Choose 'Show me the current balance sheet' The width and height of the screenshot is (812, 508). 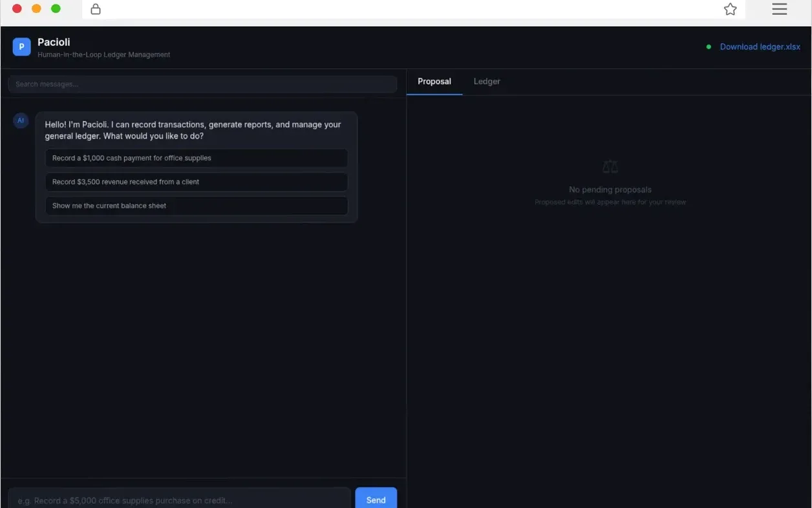(197, 206)
